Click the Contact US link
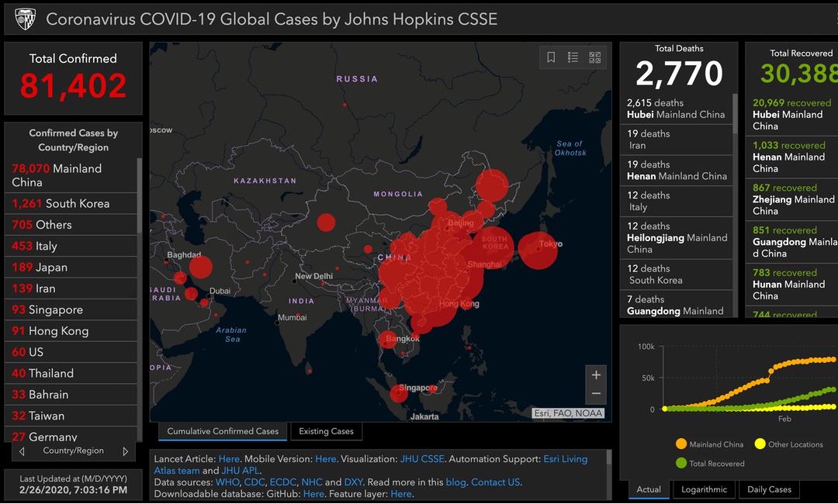The width and height of the screenshot is (838, 504). [x=495, y=482]
